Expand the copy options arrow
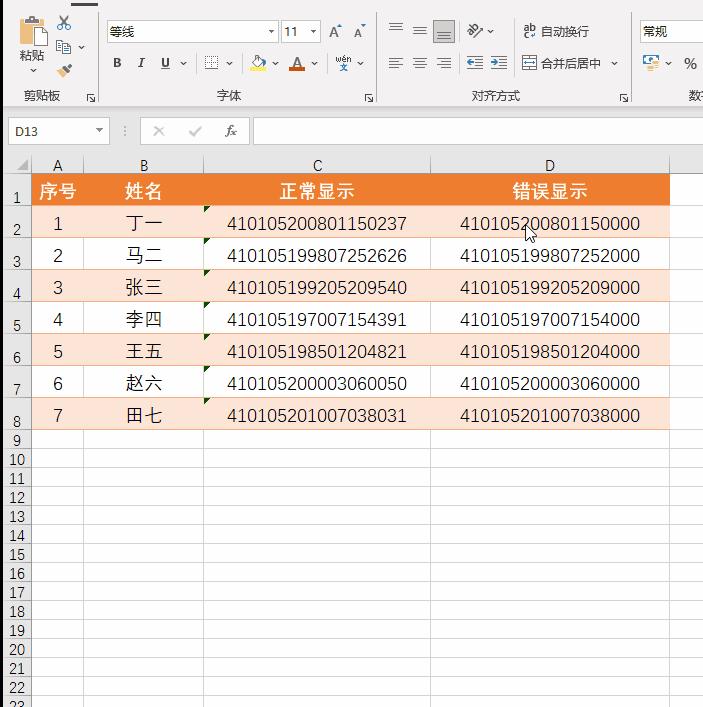703x707 pixels. (82, 47)
